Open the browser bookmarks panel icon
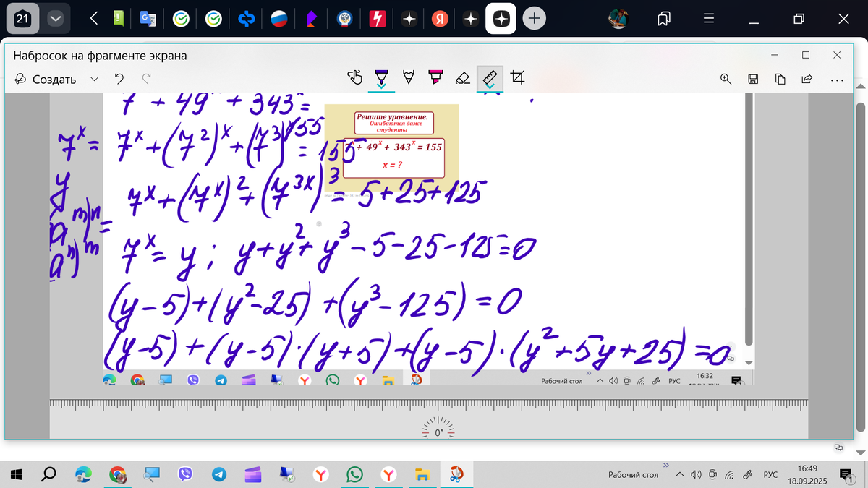This screenshot has width=868, height=488. [x=664, y=20]
